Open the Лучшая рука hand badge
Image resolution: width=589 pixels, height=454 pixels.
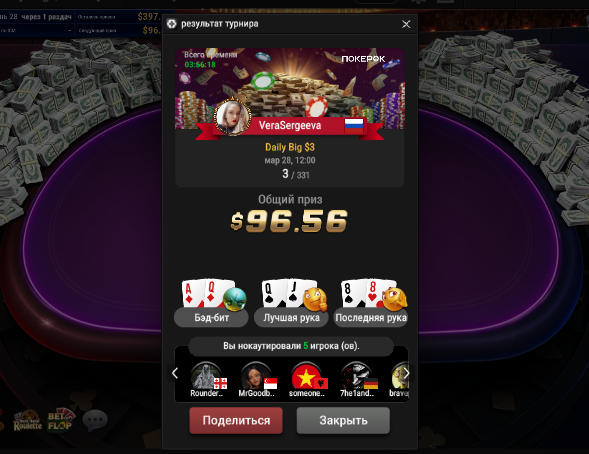pos(291,318)
